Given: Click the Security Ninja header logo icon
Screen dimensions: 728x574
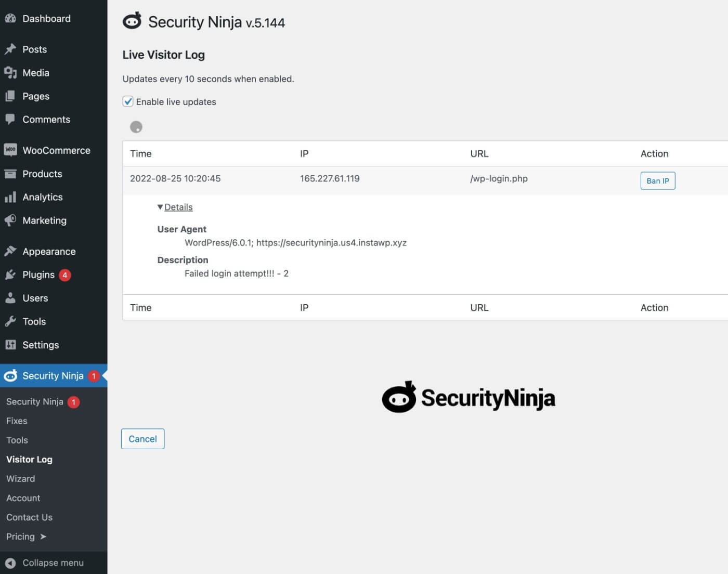Looking at the screenshot, I should coord(132,21).
